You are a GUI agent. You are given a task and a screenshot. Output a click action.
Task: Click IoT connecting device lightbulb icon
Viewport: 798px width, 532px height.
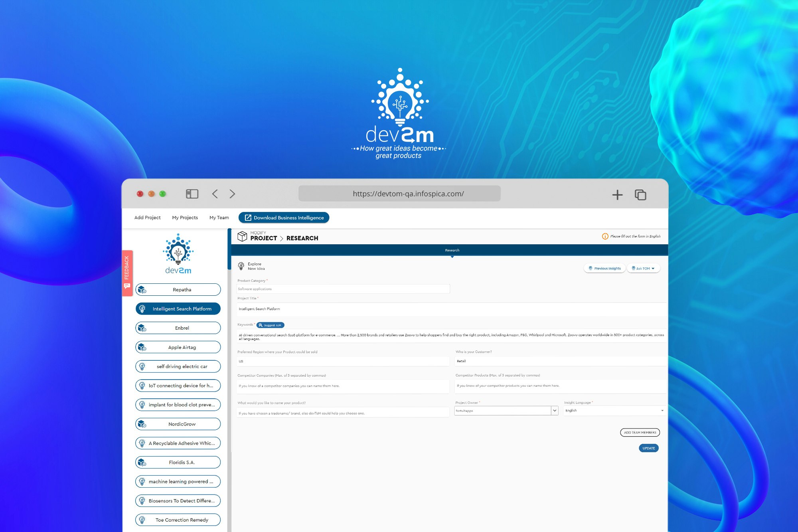142,386
